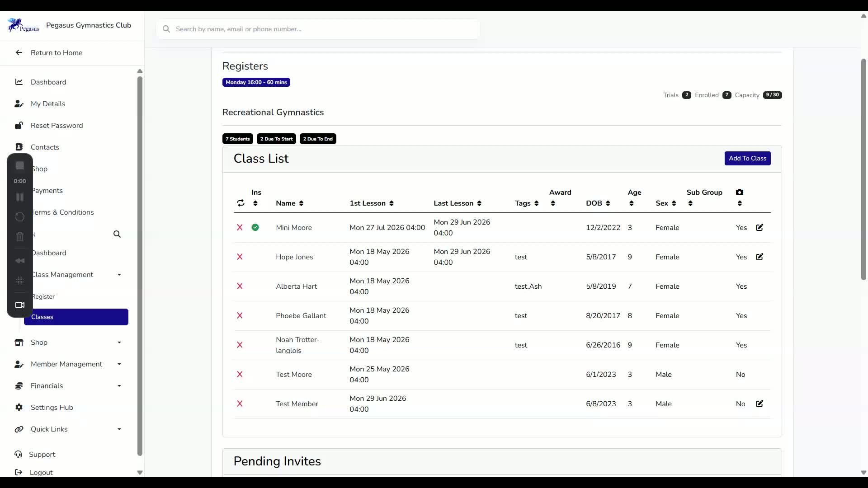
Task: Toggle sorting on the 1st Lesson column
Action: click(x=371, y=203)
